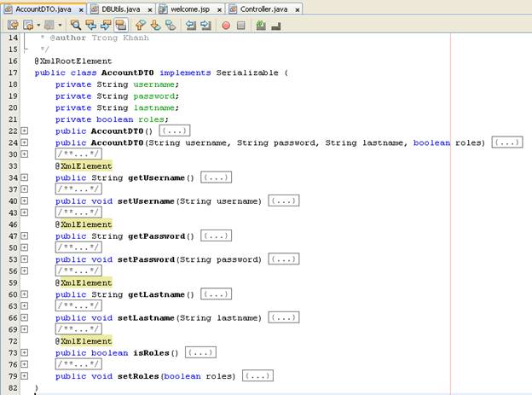
Task: Expand the getUsername fold at line 34
Action: pos(24,177)
